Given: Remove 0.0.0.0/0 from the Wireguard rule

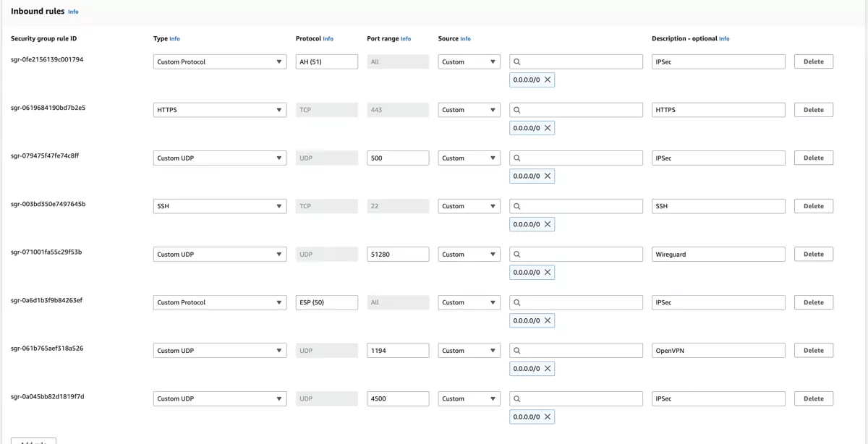Looking at the screenshot, I should click(548, 272).
